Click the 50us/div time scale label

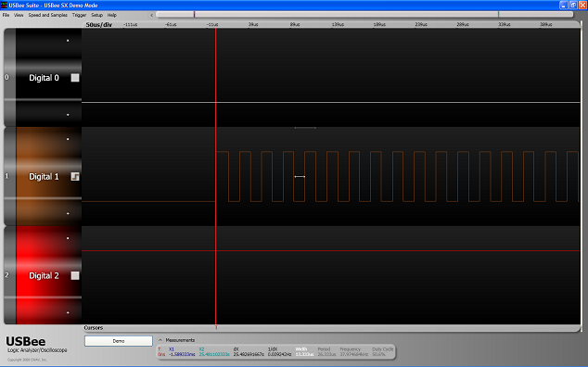pos(99,25)
